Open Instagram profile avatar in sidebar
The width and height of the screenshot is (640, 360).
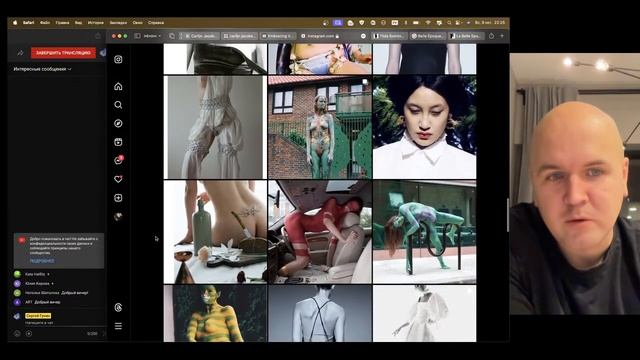tap(118, 217)
